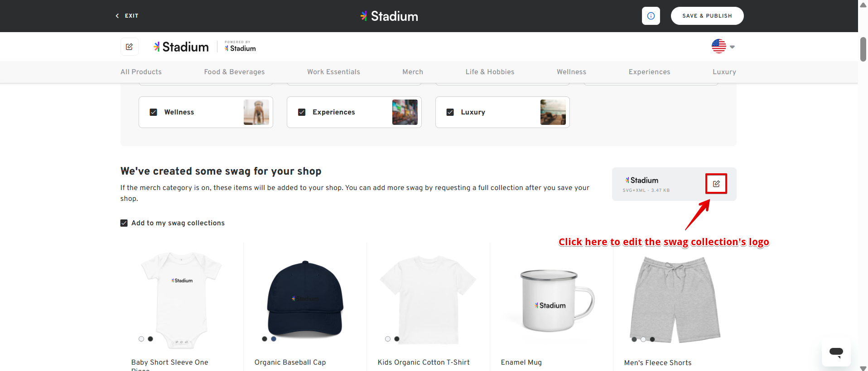Image resolution: width=868 pixels, height=371 pixels.
Task: Click the US flag country icon
Action: 719,46
